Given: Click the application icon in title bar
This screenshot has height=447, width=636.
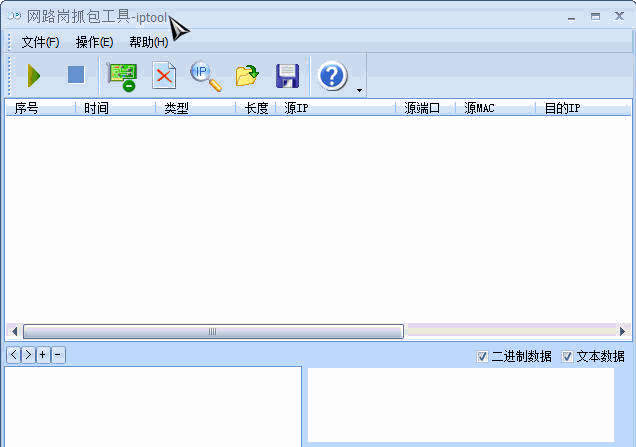Looking at the screenshot, I should point(15,16).
